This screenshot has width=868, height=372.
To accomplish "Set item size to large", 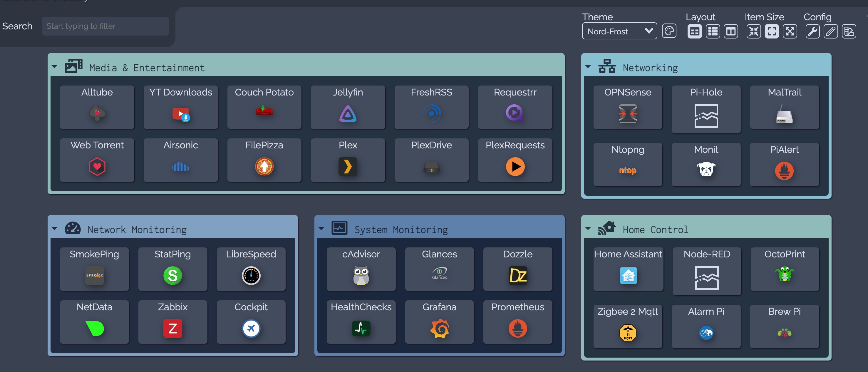I will (x=790, y=31).
